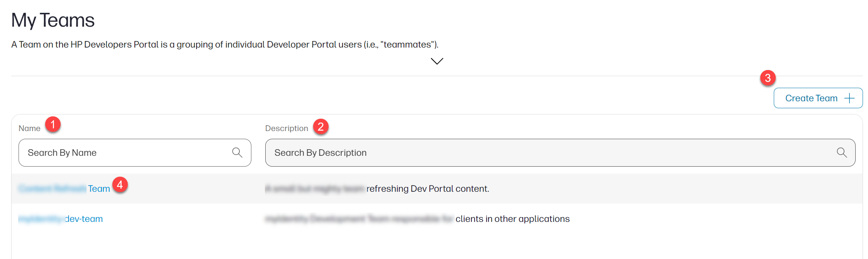
Task: Expand the My Teams description chevron
Action: click(x=437, y=61)
